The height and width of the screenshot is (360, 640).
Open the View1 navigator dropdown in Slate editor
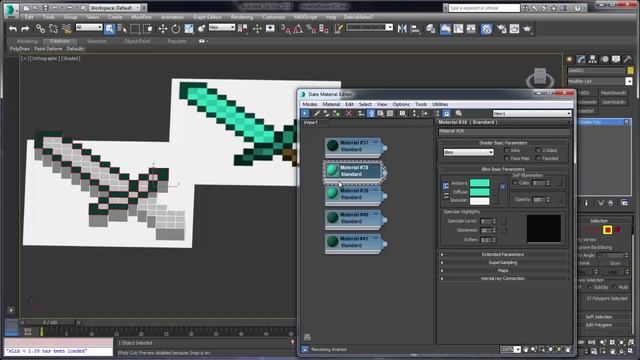click(532, 113)
